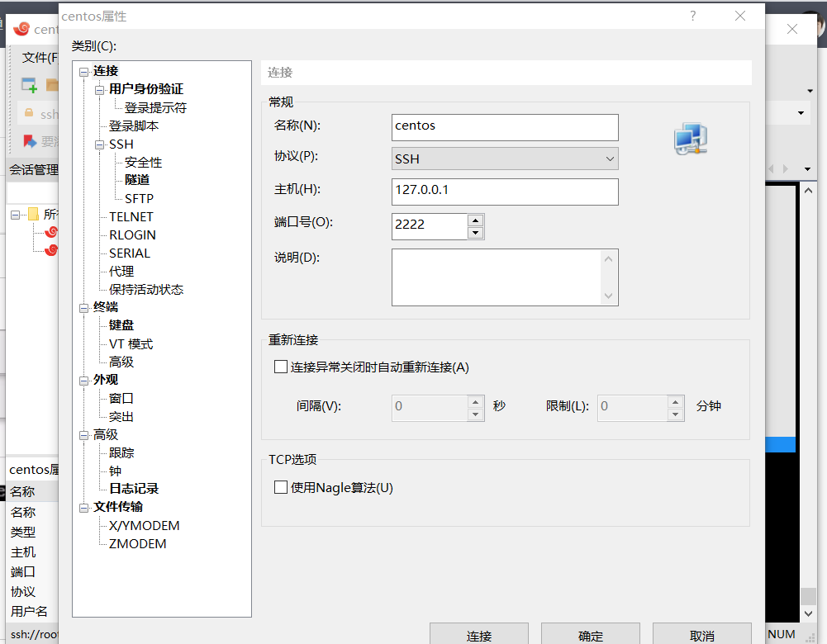
Task: Collapse the 外观 tree node
Action: [x=84, y=381]
